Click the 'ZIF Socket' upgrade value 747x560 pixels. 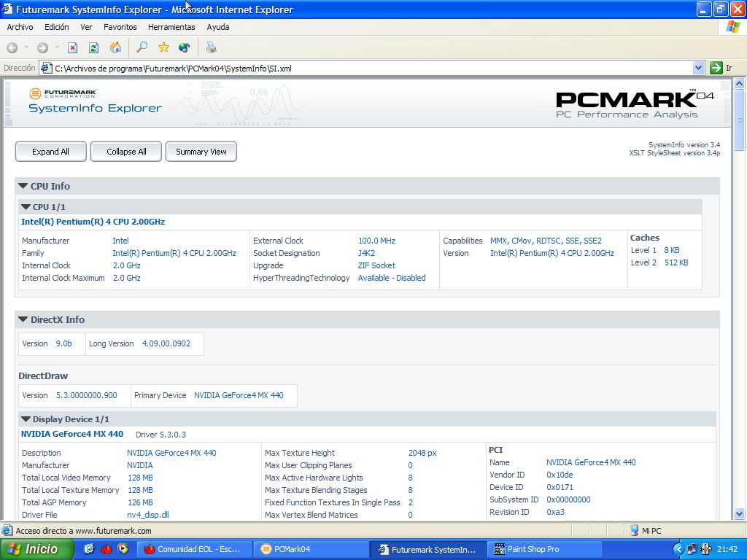coord(376,265)
